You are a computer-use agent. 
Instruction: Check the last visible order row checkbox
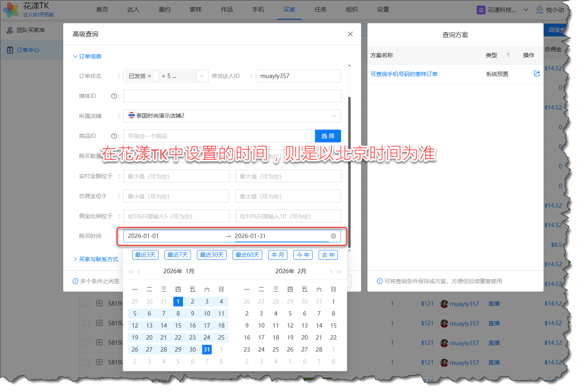[86, 362]
